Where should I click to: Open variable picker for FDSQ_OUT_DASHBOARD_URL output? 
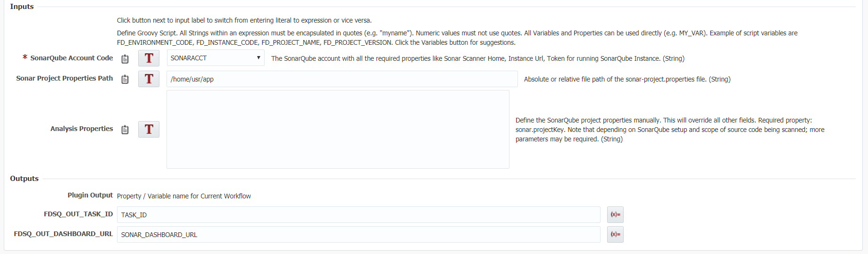615,234
